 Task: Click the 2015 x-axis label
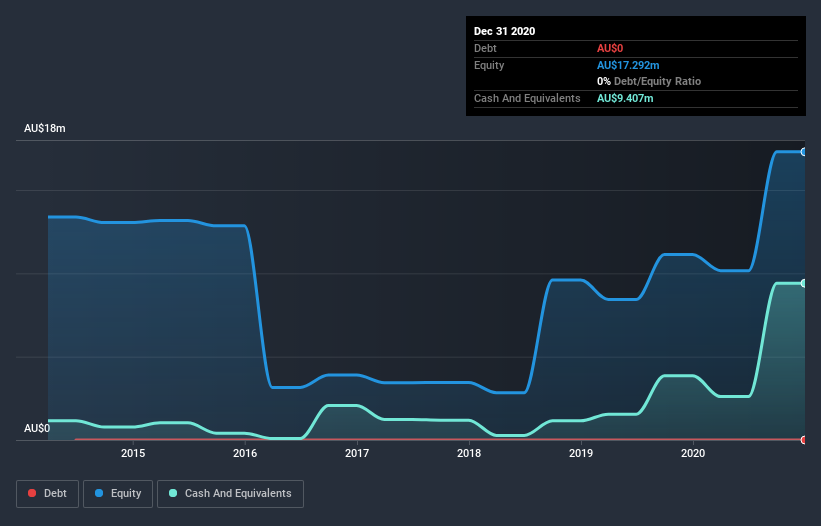(x=133, y=453)
